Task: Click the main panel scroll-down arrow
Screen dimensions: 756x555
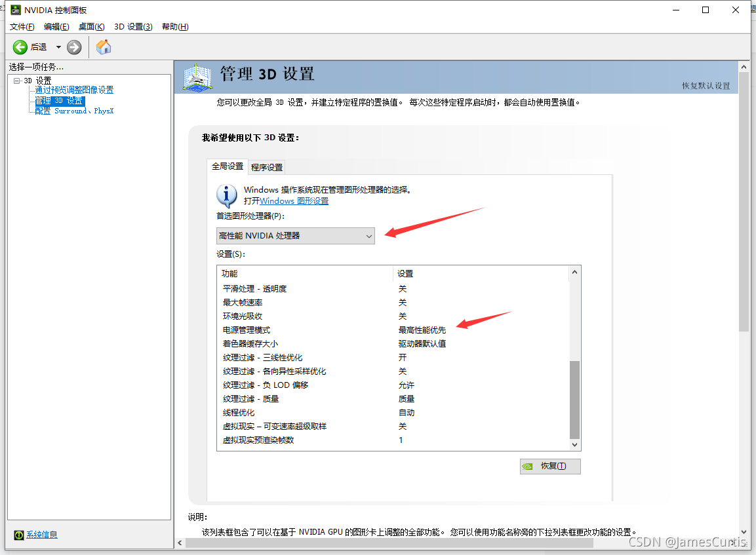Action: click(744, 532)
